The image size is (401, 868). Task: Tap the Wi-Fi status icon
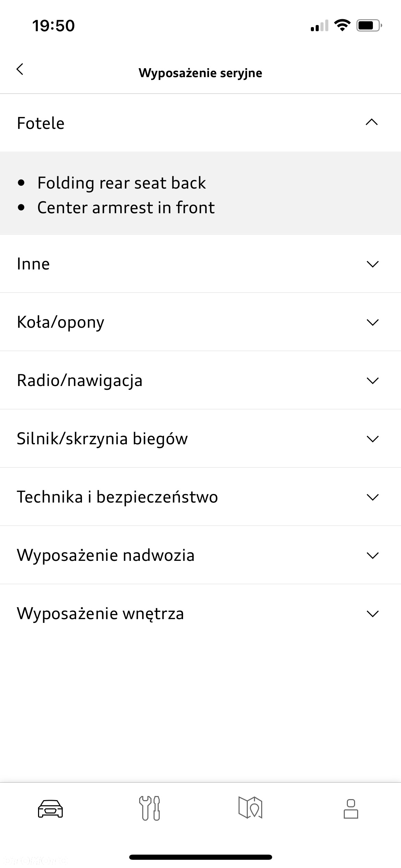pos(342,25)
